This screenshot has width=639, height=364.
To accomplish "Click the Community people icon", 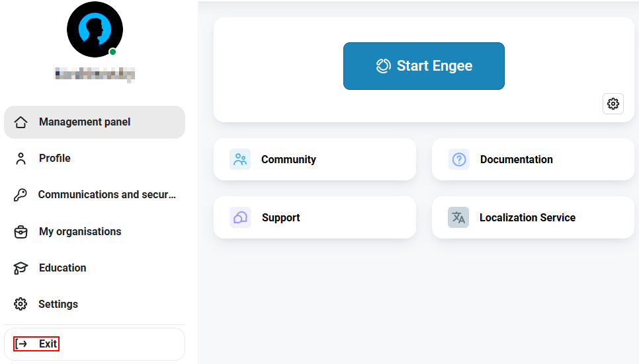I will click(x=240, y=159).
